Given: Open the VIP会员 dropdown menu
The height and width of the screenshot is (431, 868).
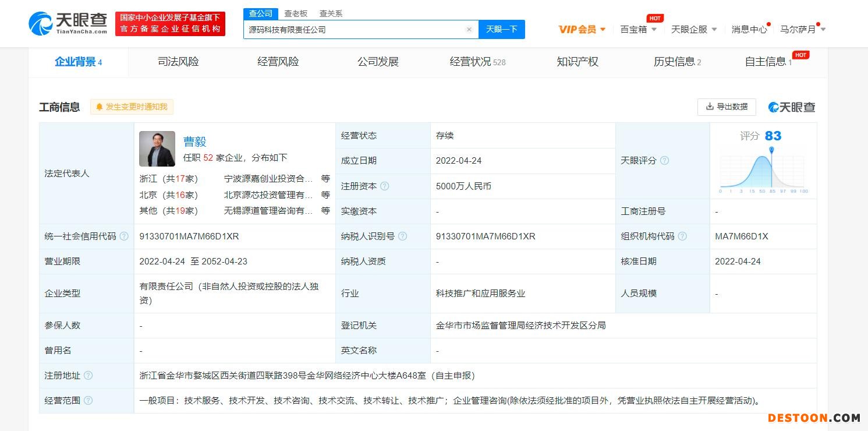Looking at the screenshot, I should (x=582, y=29).
